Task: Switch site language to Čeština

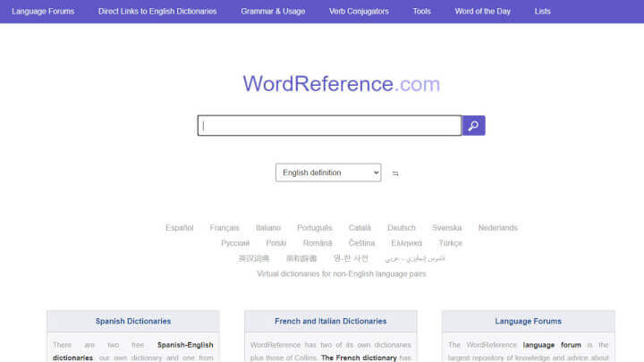Action: (362, 243)
